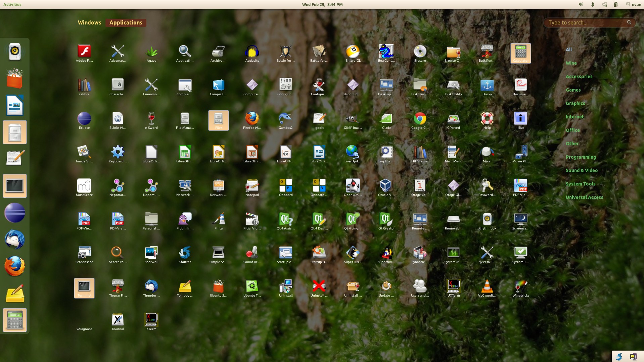The image size is (644, 362).
Task: Open Mixer application icon
Action: [487, 154]
